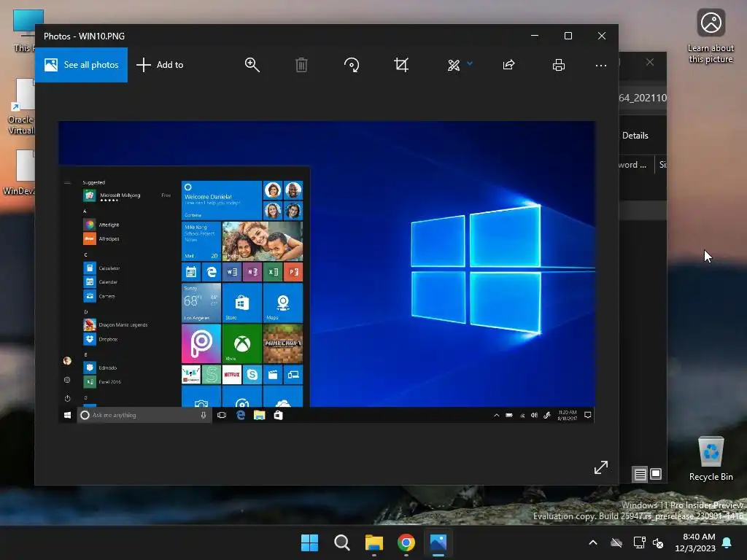Switch to details view icon in Explorer
747x560 pixels.
tap(640, 474)
